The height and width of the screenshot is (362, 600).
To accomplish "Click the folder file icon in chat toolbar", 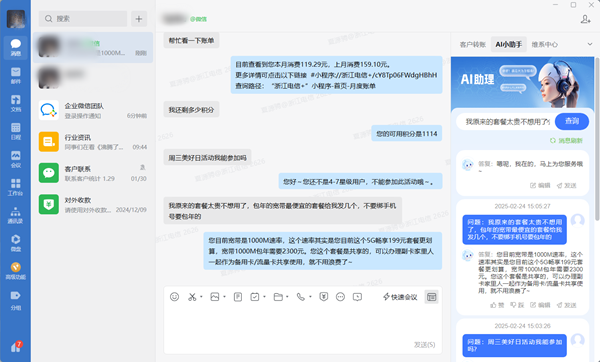I will tap(278, 297).
